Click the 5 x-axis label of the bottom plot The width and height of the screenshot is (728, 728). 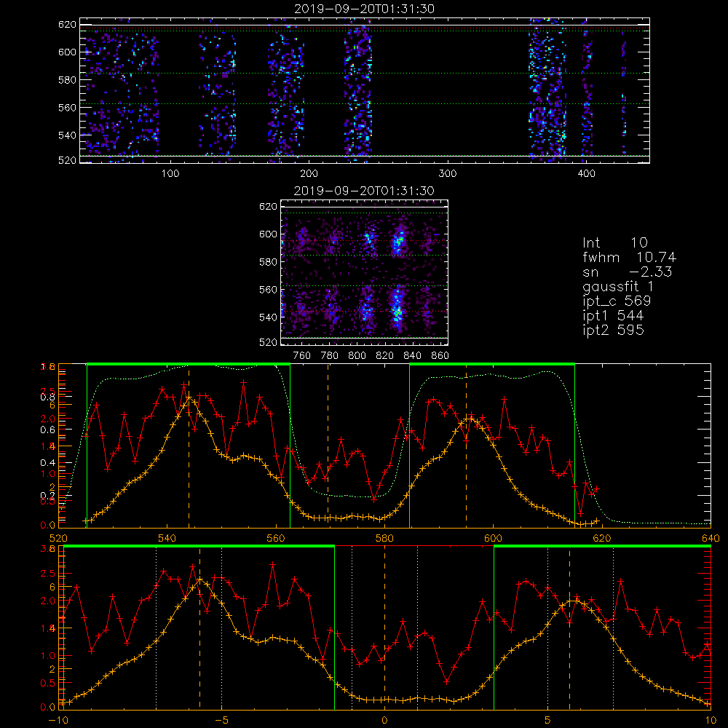pyautogui.click(x=548, y=721)
